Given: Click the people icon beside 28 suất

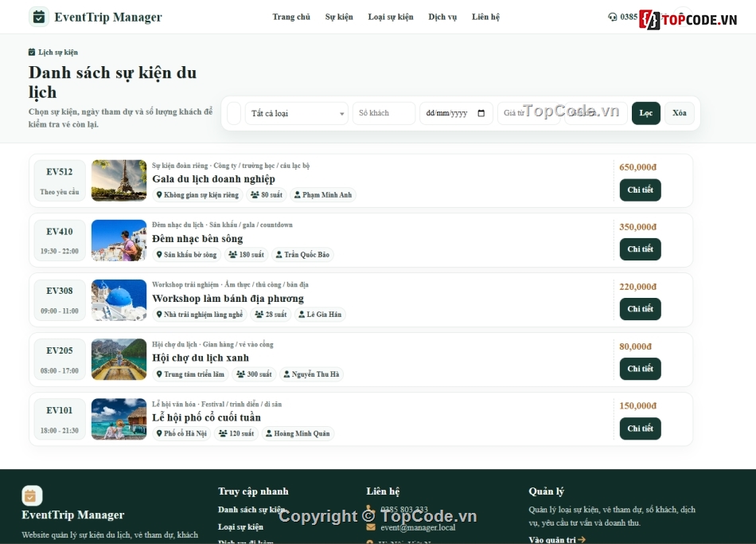Looking at the screenshot, I should 259,315.
